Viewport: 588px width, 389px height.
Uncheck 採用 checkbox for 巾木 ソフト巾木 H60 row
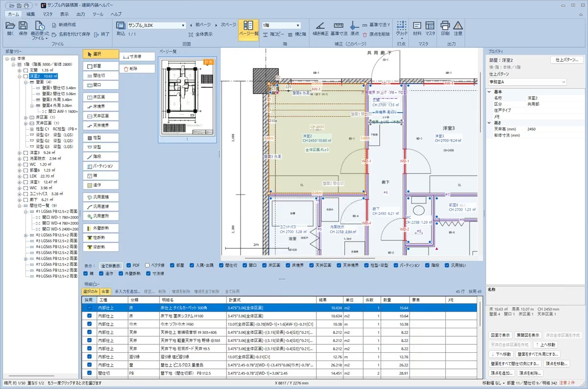89,324
